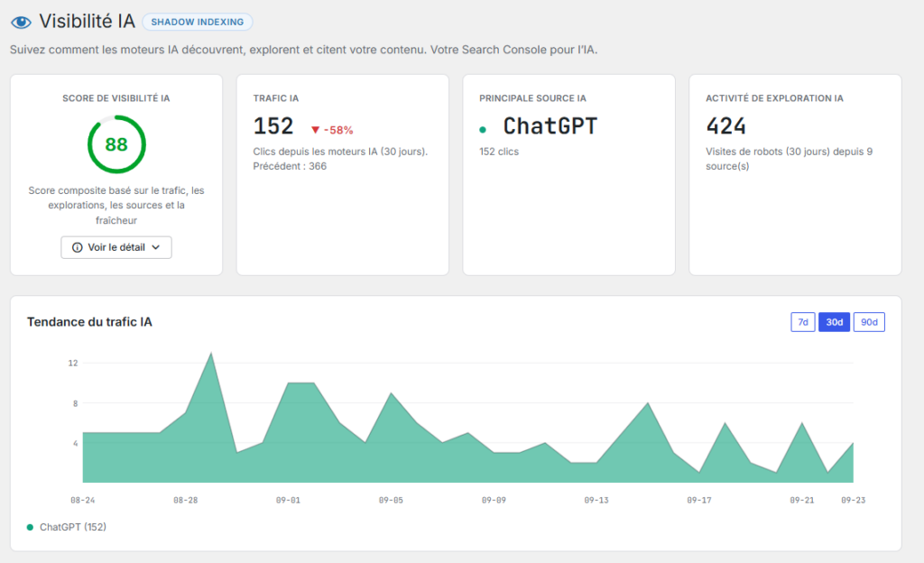Image resolution: width=924 pixels, height=563 pixels.
Task: Click ACTIVITÉ DE EXPLORATION IA heading
Action: click(x=774, y=98)
